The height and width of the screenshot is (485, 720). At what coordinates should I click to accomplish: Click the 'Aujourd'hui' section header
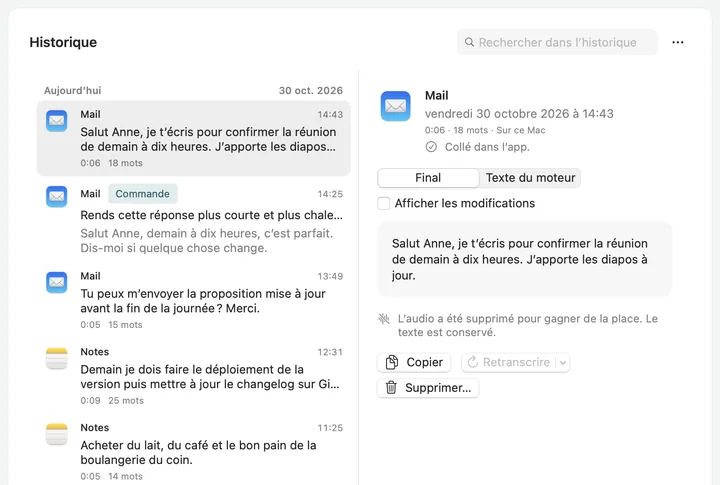click(x=73, y=90)
